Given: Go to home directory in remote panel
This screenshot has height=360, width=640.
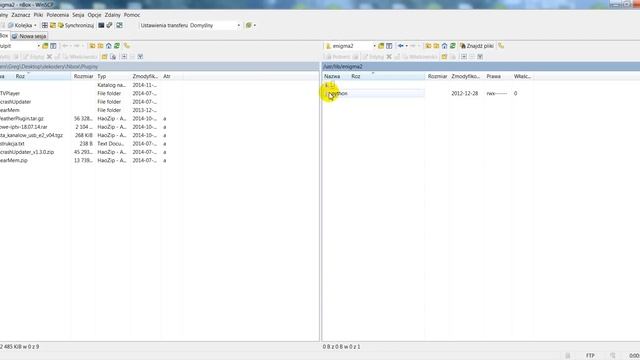Looking at the screenshot, I should 444,46.
